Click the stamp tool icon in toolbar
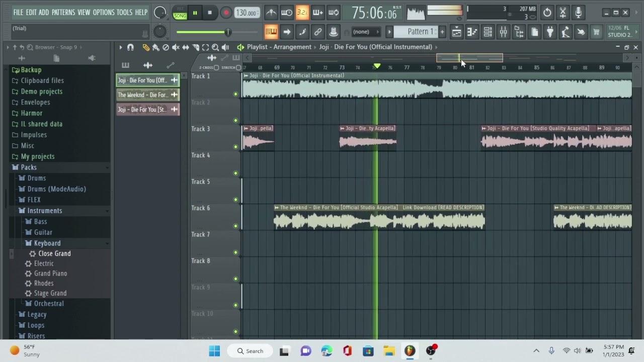Screen dimensions: 644x362 pos(333,32)
